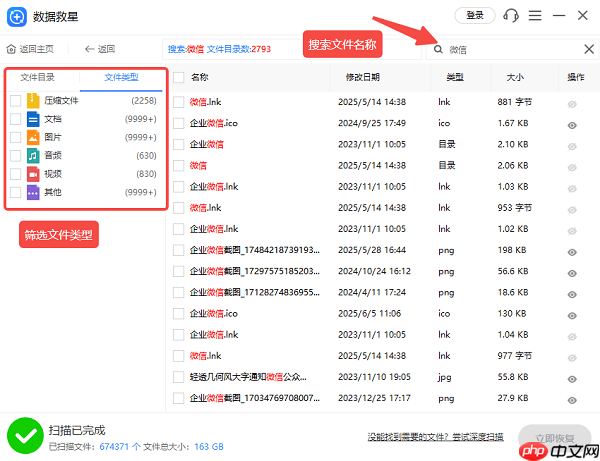This screenshot has width=600, height=461.
Task: Preview the 27.9 KB png file
Action: pyautogui.click(x=572, y=400)
